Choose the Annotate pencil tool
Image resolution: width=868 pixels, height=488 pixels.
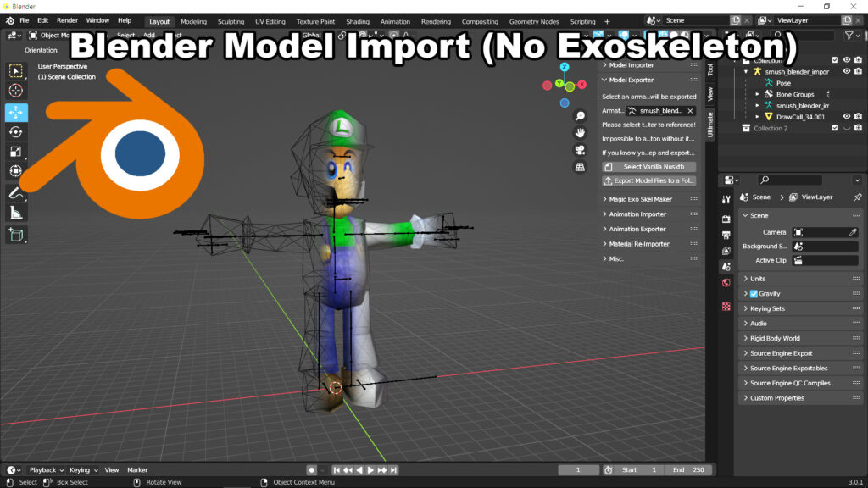click(x=15, y=193)
